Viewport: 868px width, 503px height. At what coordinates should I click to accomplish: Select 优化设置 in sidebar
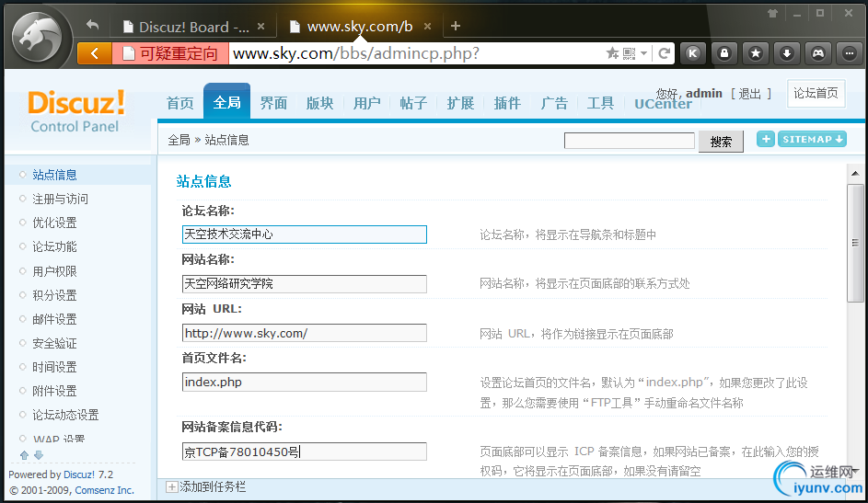[x=55, y=223]
